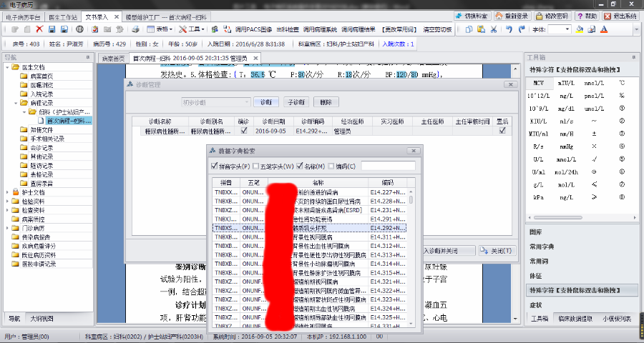Collapse the 病程记录 tree node

click(16, 103)
